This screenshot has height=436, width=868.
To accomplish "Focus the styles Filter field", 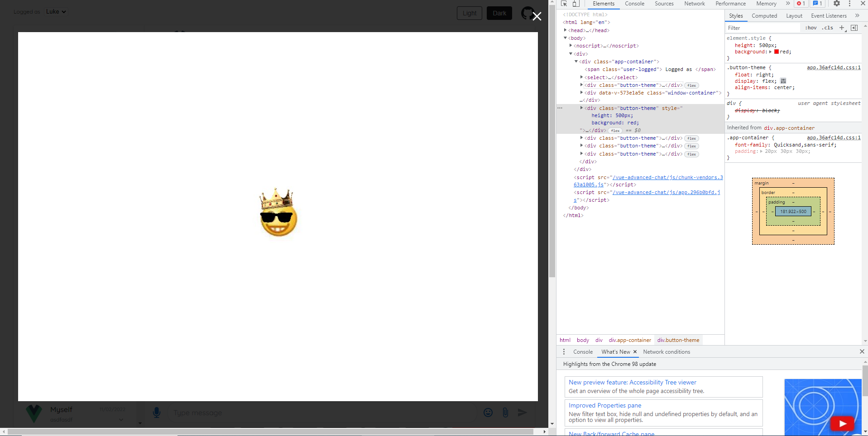I will [763, 28].
